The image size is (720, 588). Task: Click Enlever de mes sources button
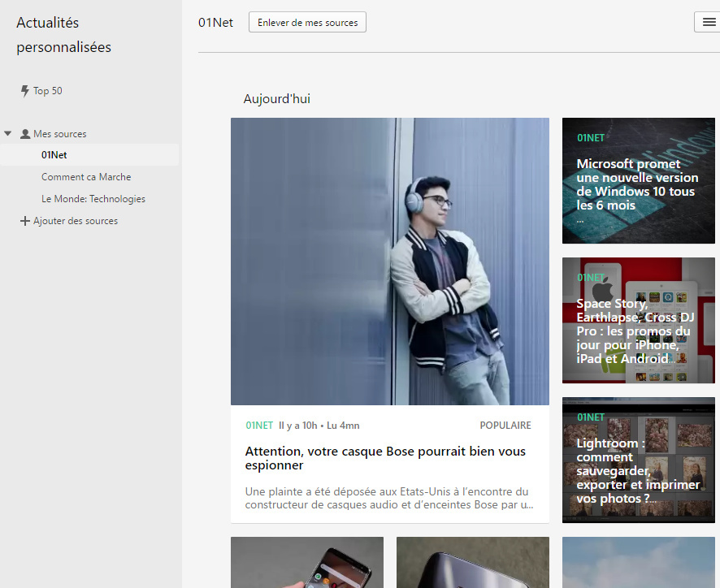tap(307, 23)
